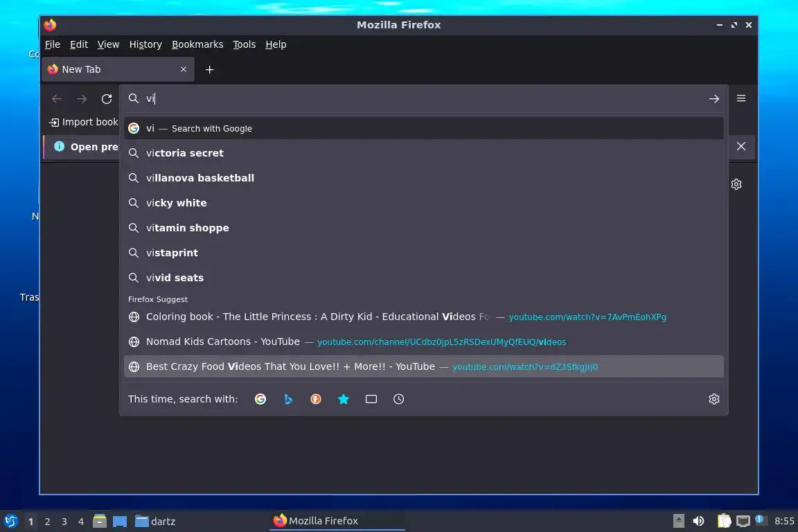Open the file manager taskbar icon
798x532 pixels.
(x=100, y=521)
